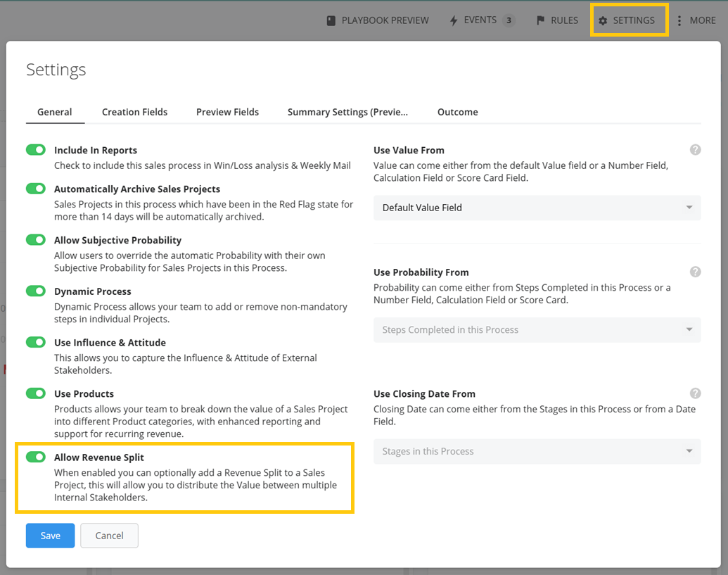Click the Settings gear icon

(x=603, y=20)
